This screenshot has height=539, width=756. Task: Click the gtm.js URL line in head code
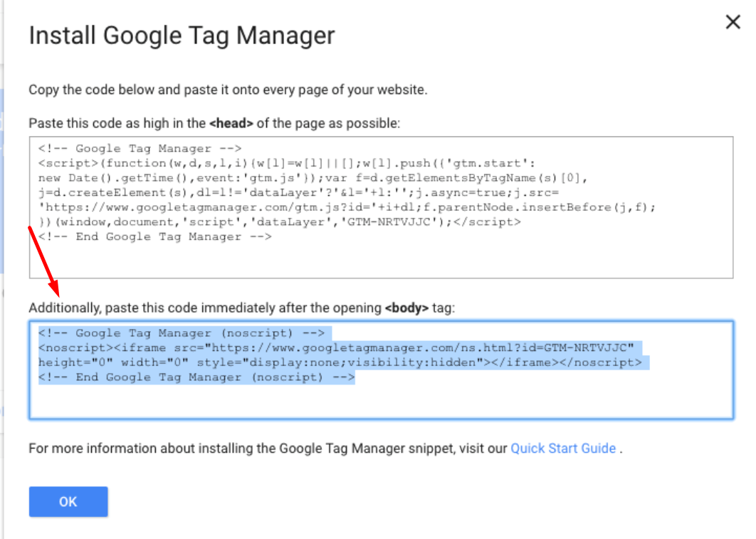pyautogui.click(x=347, y=207)
